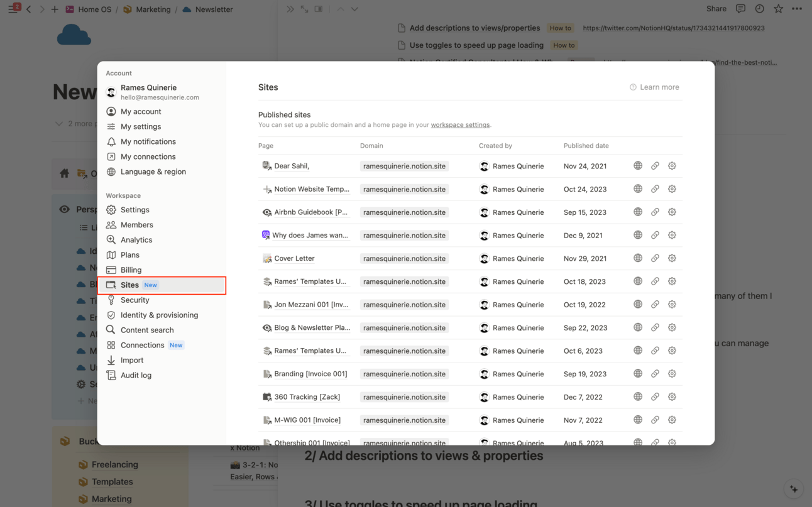This screenshot has height=507, width=812.
Task: Click side peek layout icon
Action: (x=319, y=9)
